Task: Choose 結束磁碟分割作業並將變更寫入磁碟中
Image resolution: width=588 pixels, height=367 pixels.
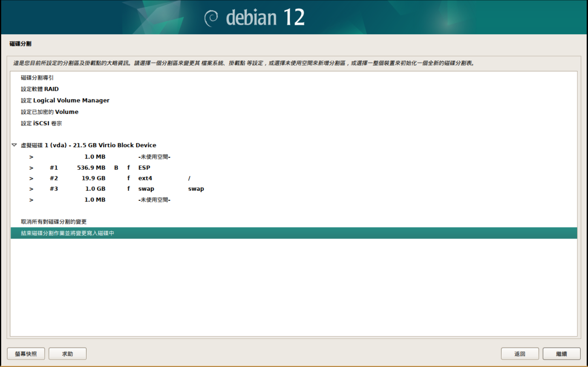Action: (68, 233)
